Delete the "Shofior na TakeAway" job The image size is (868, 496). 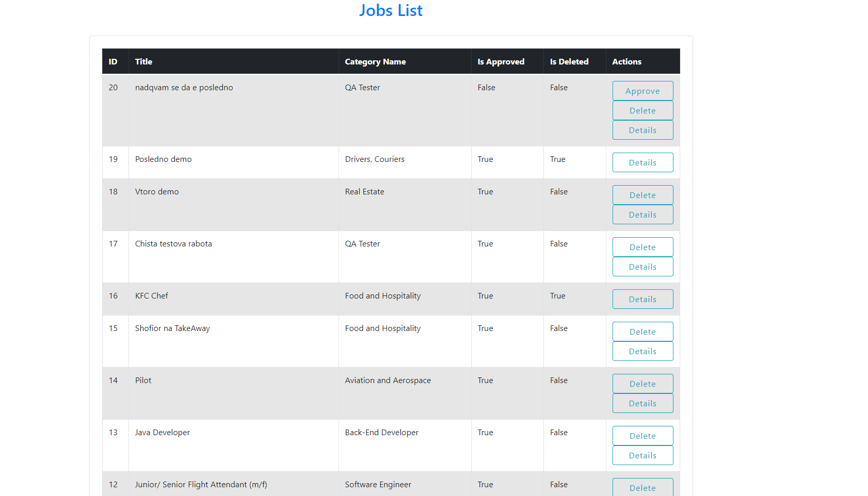[x=642, y=331]
